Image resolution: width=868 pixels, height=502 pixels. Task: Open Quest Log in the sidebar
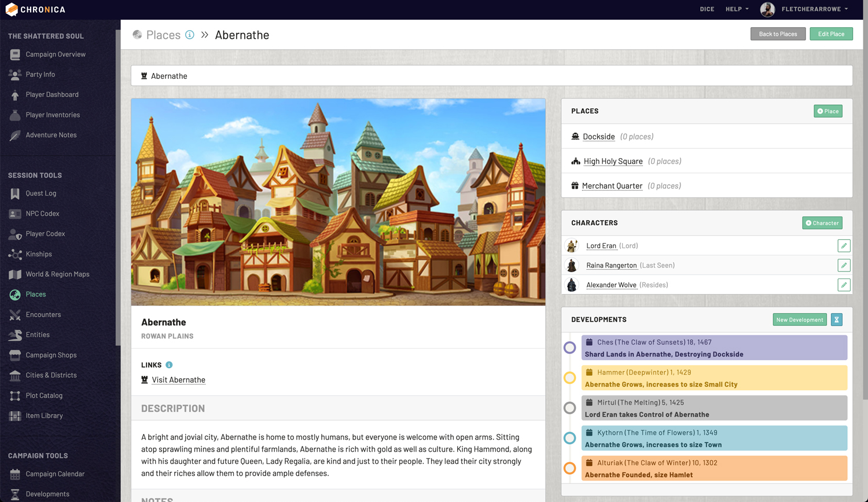(x=41, y=193)
